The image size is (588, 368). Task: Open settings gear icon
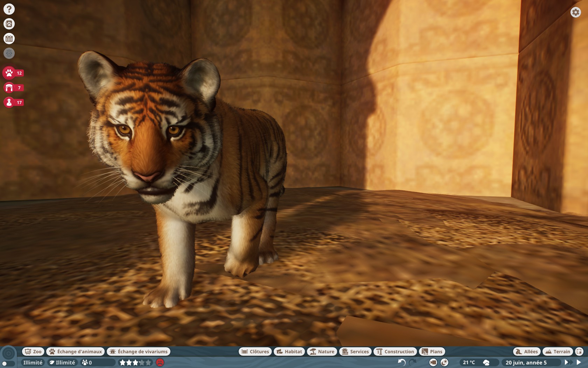[575, 12]
